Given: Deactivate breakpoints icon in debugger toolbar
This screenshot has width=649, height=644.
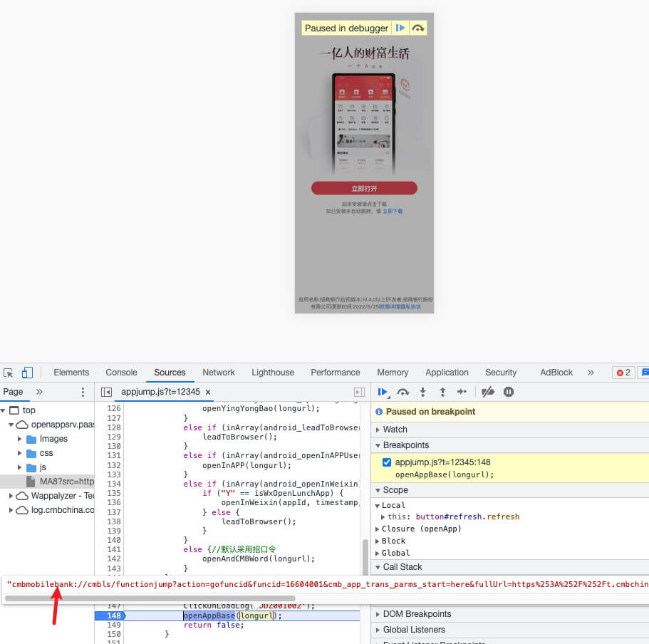Looking at the screenshot, I should point(488,392).
